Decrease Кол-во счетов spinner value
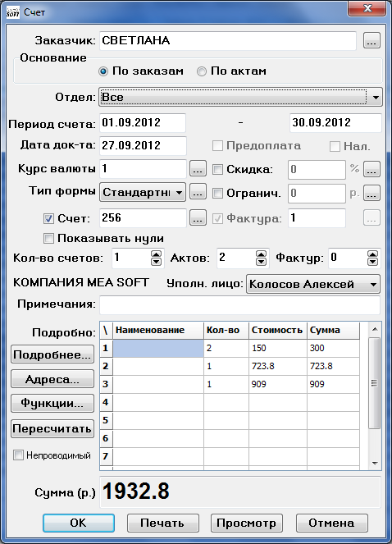This screenshot has width=392, height=544. tap(157, 262)
